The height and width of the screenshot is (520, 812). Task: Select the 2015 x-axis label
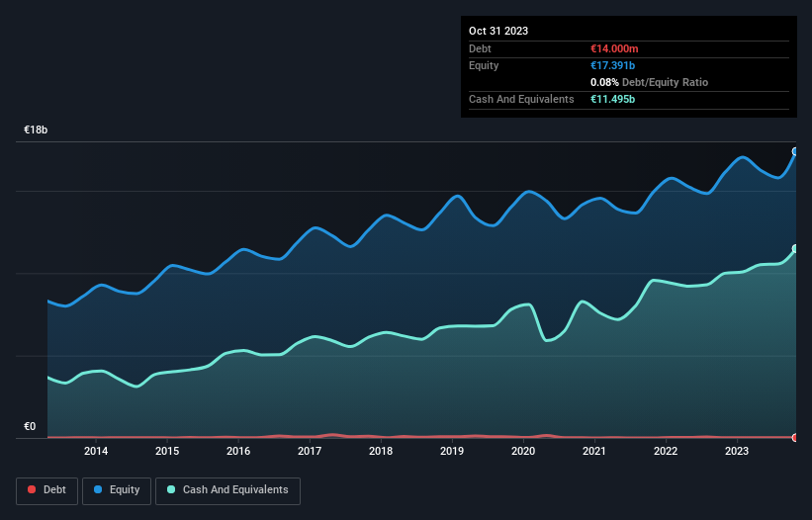pos(167,451)
